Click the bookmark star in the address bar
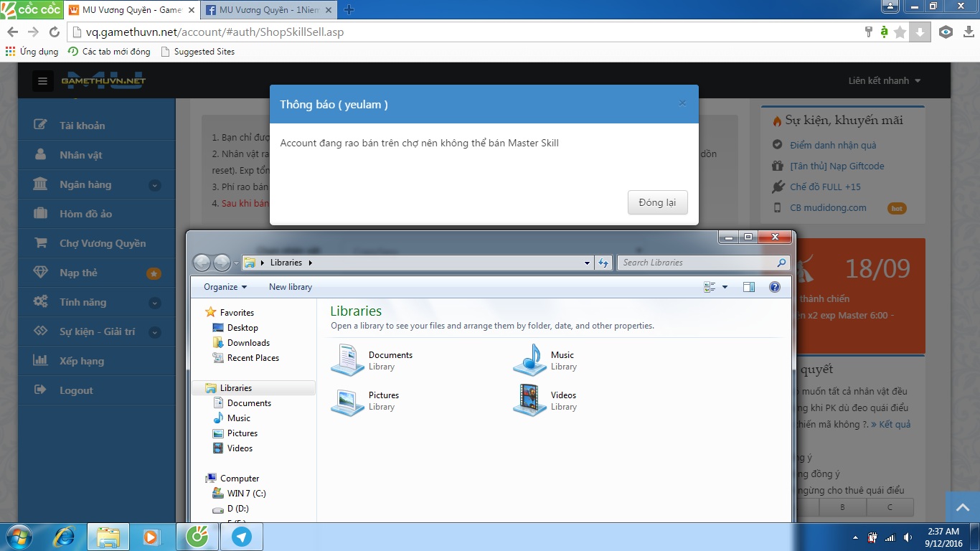This screenshot has width=980, height=551. [900, 32]
